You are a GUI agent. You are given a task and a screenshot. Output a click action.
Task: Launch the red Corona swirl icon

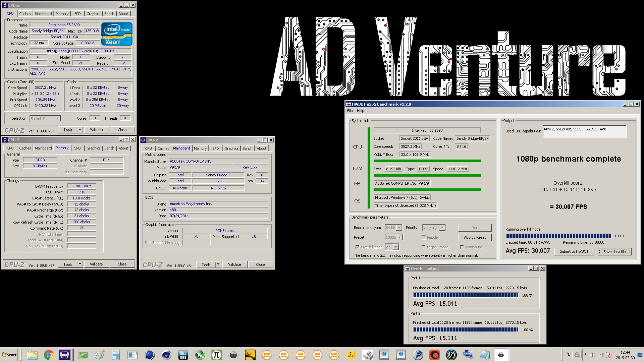pyautogui.click(x=435, y=355)
